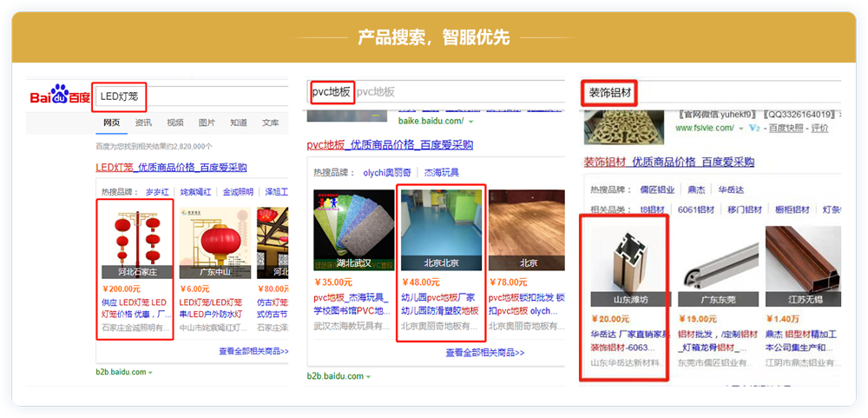Click hot brand 儒匠铝业
Viewport: 868px width, 418px height.
click(x=657, y=189)
